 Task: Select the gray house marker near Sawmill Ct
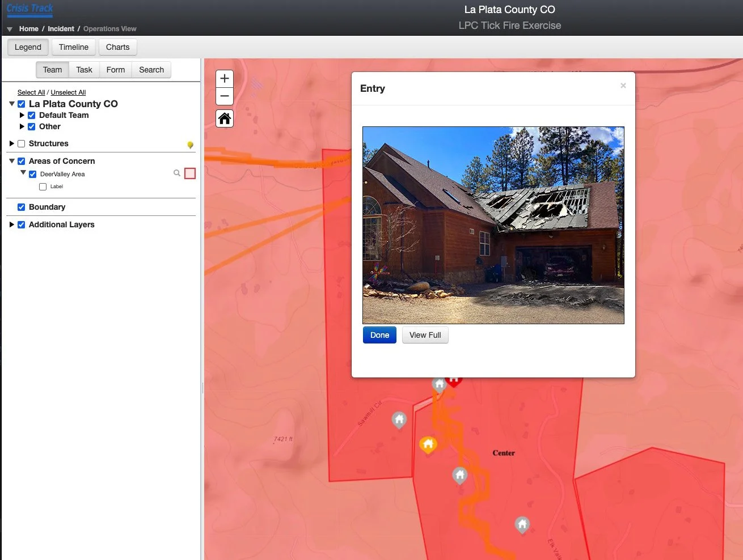click(x=399, y=420)
